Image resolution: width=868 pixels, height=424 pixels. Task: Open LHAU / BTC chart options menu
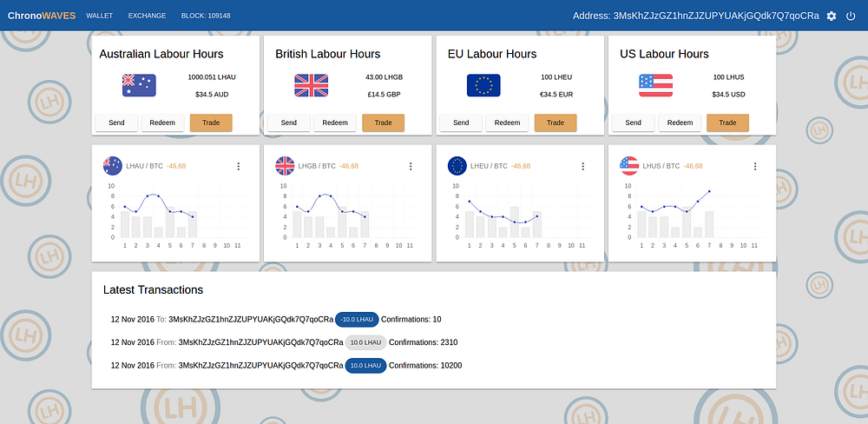(x=238, y=166)
